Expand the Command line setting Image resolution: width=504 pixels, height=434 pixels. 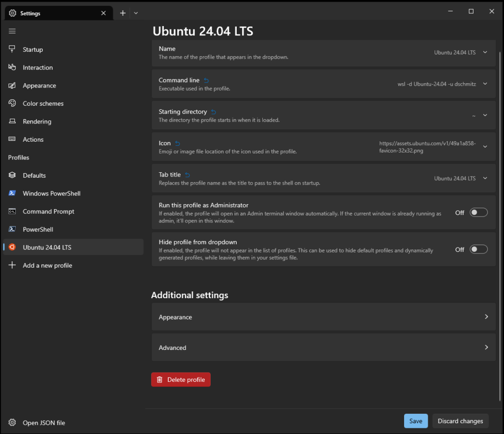(485, 84)
